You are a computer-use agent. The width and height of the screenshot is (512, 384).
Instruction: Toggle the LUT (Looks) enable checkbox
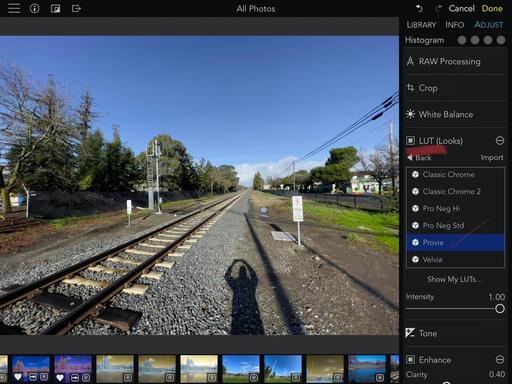410,141
